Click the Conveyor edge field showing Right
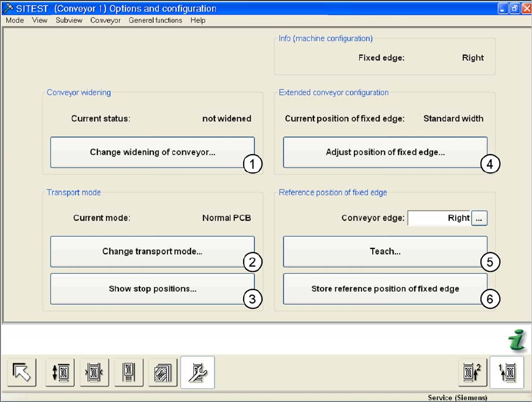 click(439, 218)
